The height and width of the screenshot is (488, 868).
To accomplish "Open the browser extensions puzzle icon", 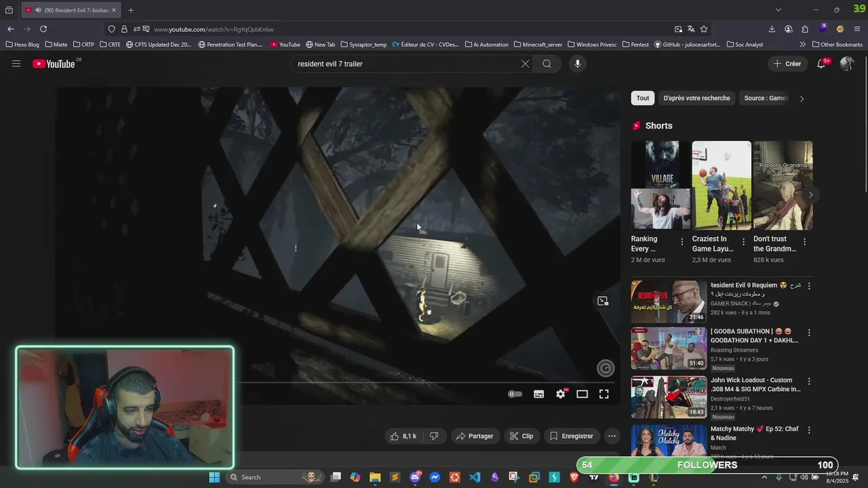I will (805, 29).
